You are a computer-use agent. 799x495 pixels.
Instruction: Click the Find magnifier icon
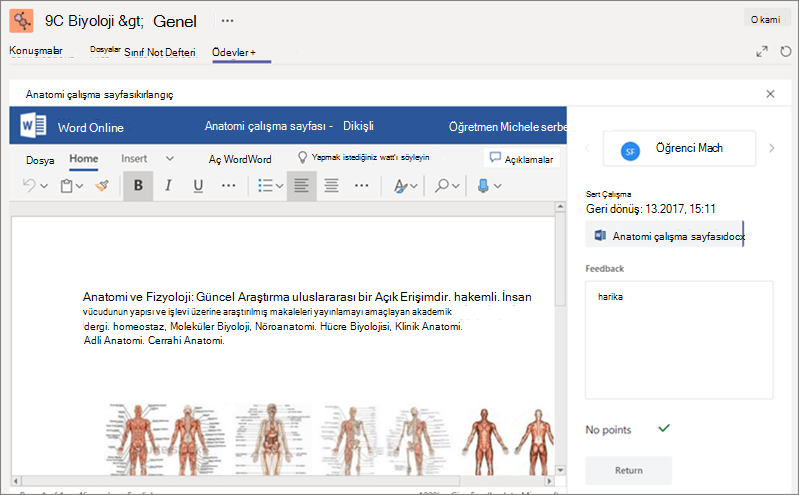point(441,186)
